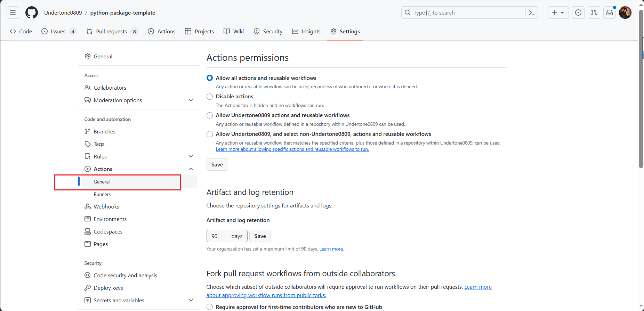Viewport: 644px width, 311px height.
Task: Click the plus create-new icon
Action: pos(555,13)
